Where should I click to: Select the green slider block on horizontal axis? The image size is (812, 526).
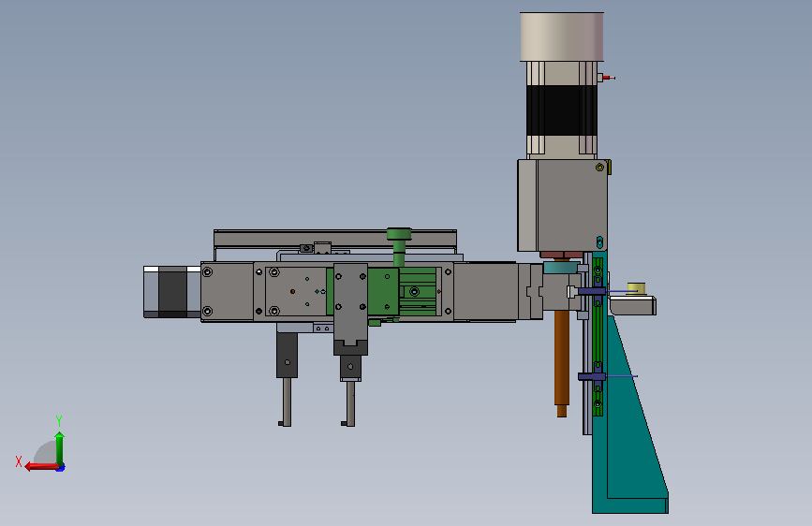coord(383,291)
